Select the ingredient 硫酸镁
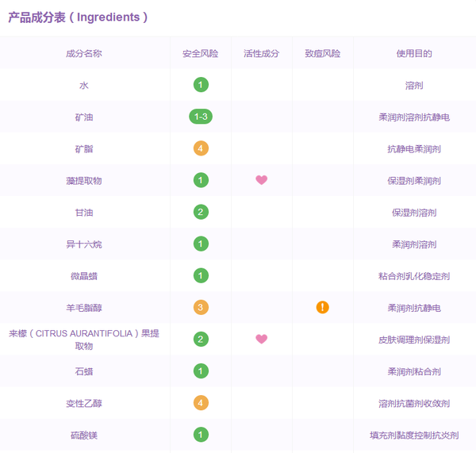Viewport: 476px width, 453px height. pos(84,436)
